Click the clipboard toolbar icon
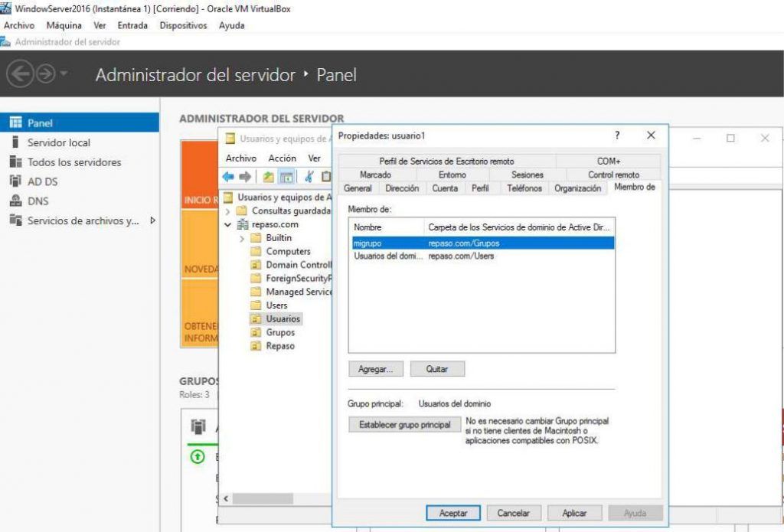 [x=326, y=177]
